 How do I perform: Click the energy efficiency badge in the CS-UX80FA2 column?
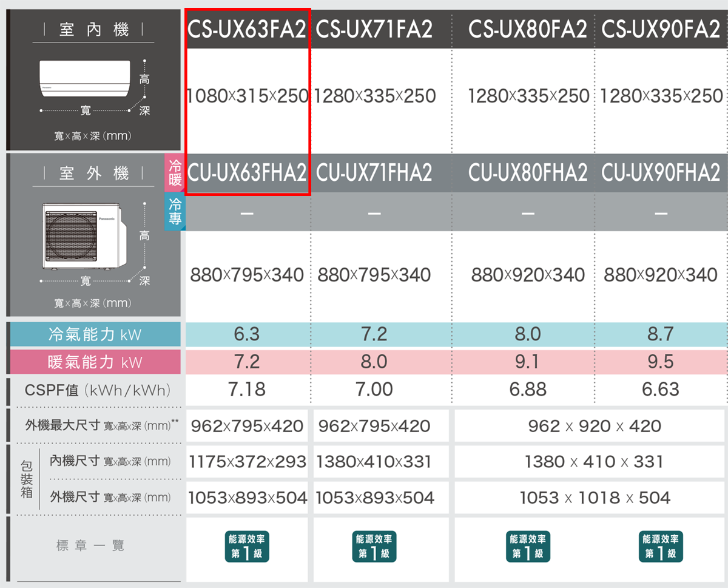tap(528, 547)
